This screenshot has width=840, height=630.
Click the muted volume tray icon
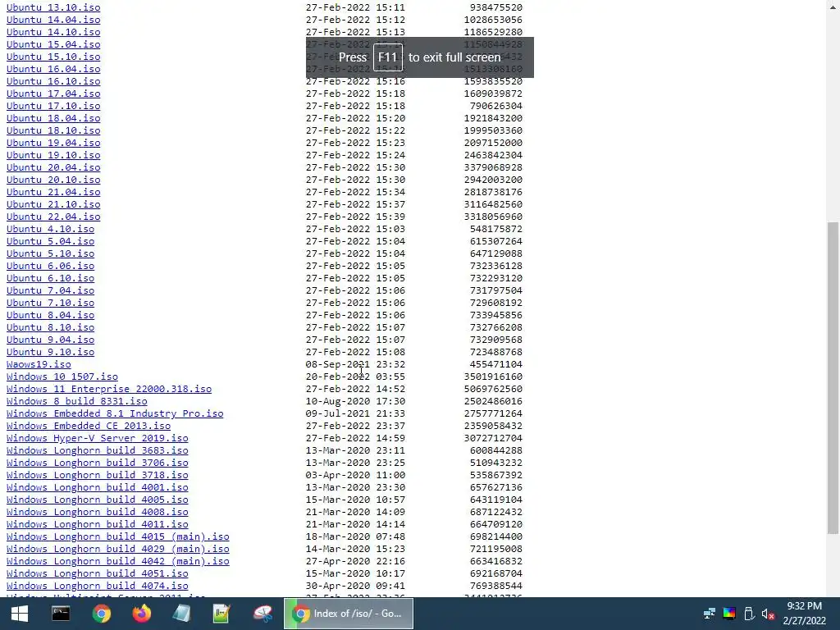tap(768, 614)
